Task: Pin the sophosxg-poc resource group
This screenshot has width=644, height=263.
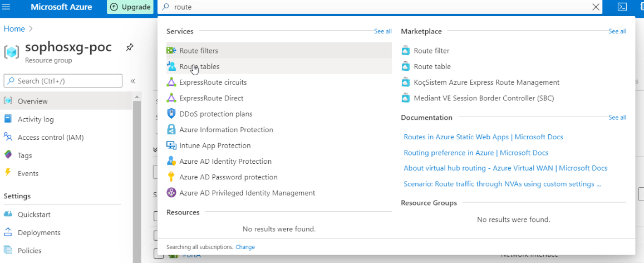Action: click(129, 48)
